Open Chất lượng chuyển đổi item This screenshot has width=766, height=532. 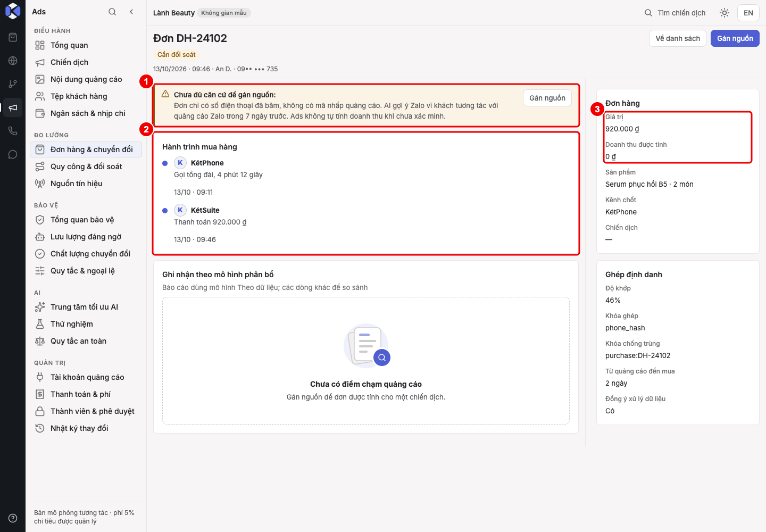86,254
